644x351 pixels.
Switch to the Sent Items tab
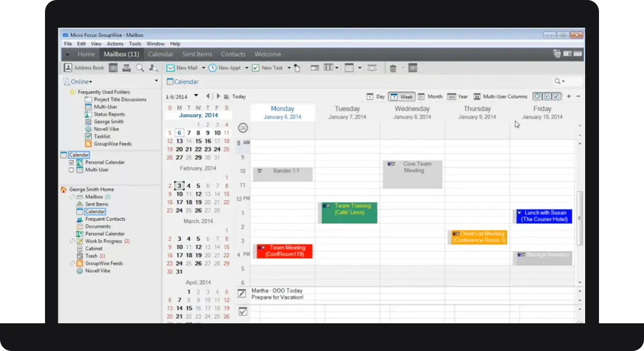coord(197,54)
